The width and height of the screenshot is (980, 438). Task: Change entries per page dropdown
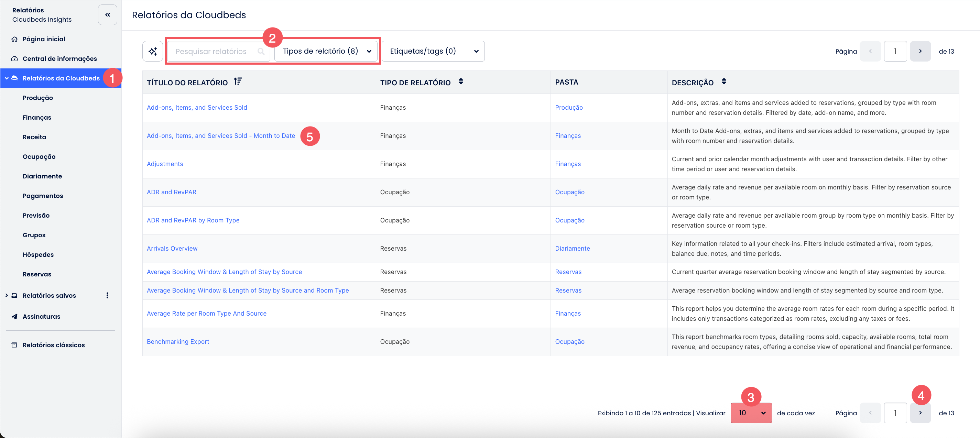tap(751, 413)
